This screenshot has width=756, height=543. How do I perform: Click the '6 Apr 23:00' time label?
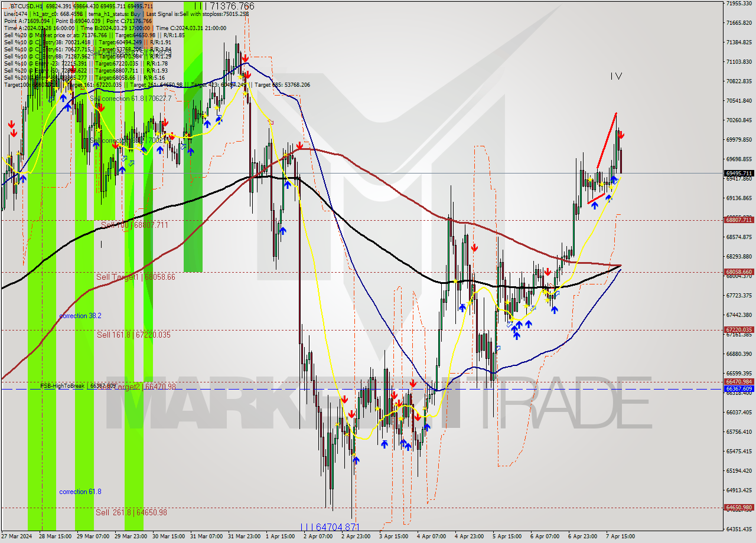pos(583,537)
